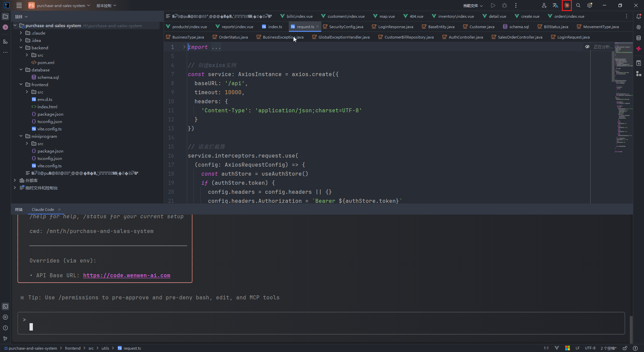
Task: Expand the External Libraries node
Action: pyautogui.click(x=15, y=180)
